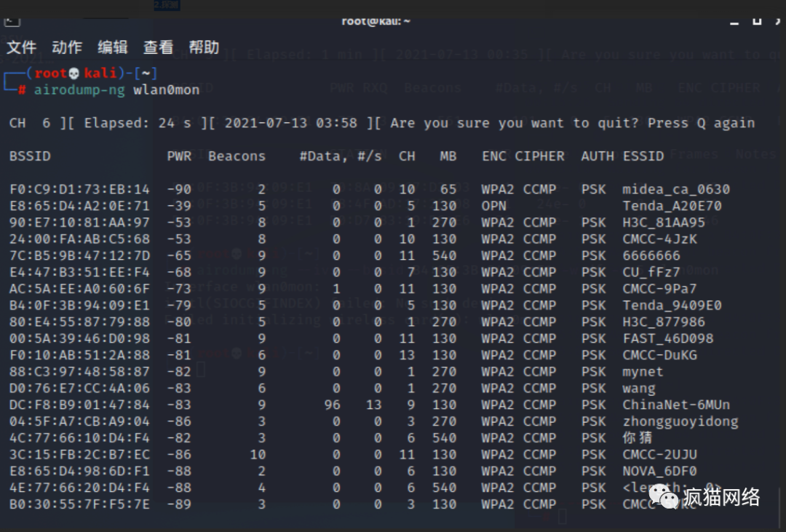Click ESSID H3C_81AA95
This screenshot has width=786, height=532.
point(664,222)
